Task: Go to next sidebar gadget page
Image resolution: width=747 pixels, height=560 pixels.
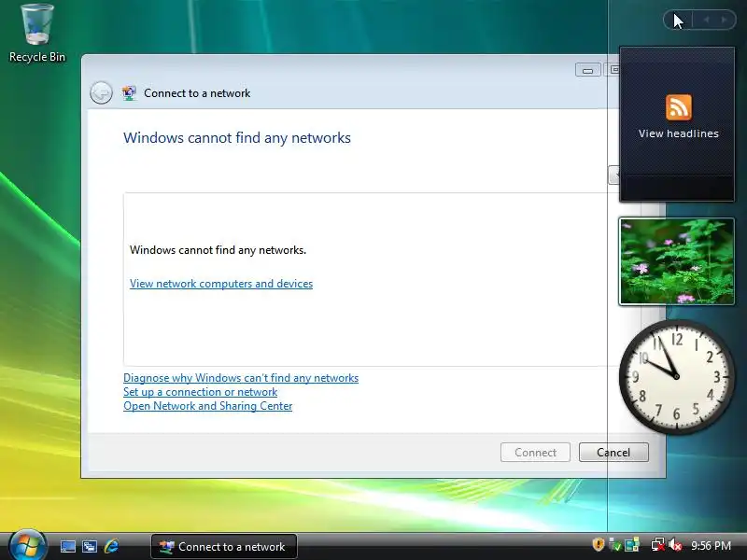Action: point(725,20)
